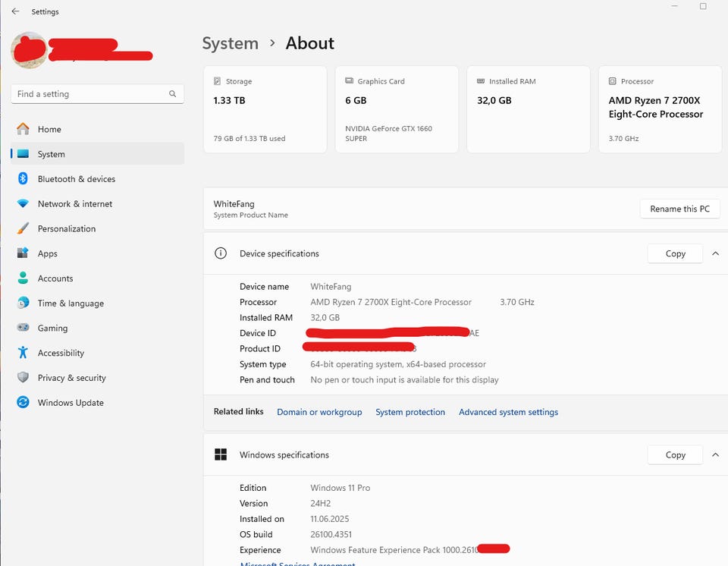Click the Bluetooth & devices icon

click(x=23, y=179)
